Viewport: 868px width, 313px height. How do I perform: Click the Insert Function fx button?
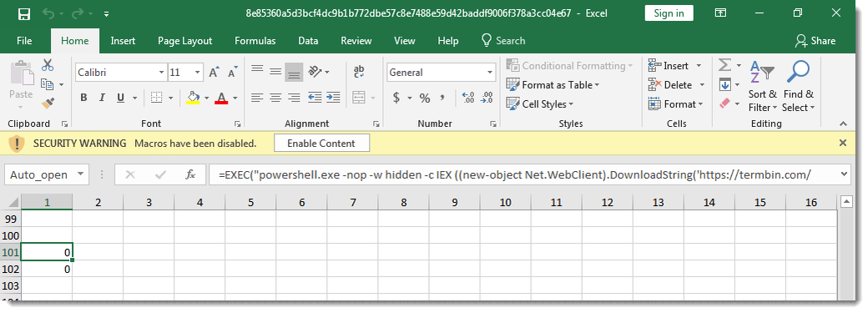point(190,174)
